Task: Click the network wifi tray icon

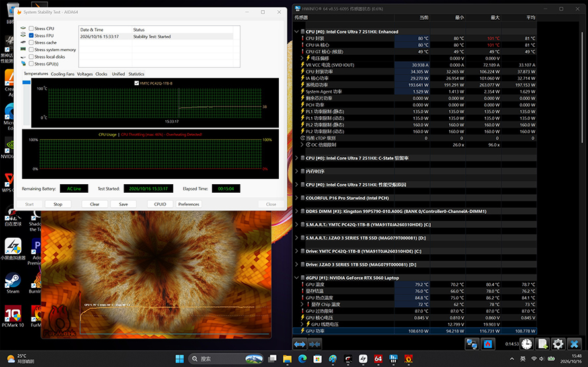Action: (x=534, y=359)
